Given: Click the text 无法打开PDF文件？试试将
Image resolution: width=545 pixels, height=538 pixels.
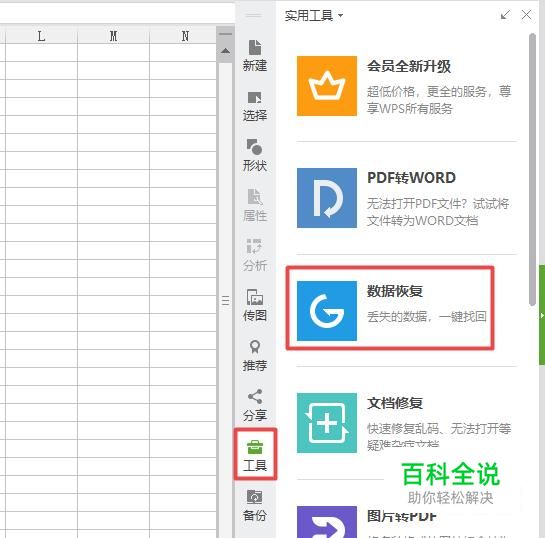Looking at the screenshot, I should point(438,204).
